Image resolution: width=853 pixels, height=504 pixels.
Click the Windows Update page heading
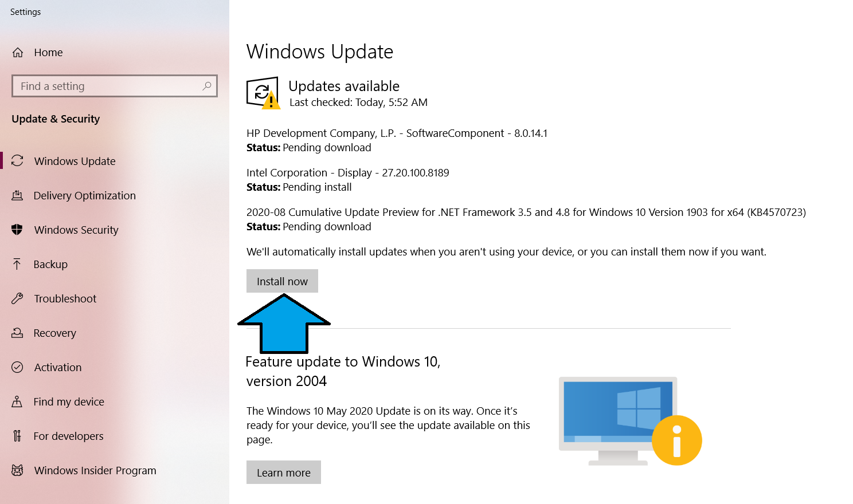coord(320,52)
